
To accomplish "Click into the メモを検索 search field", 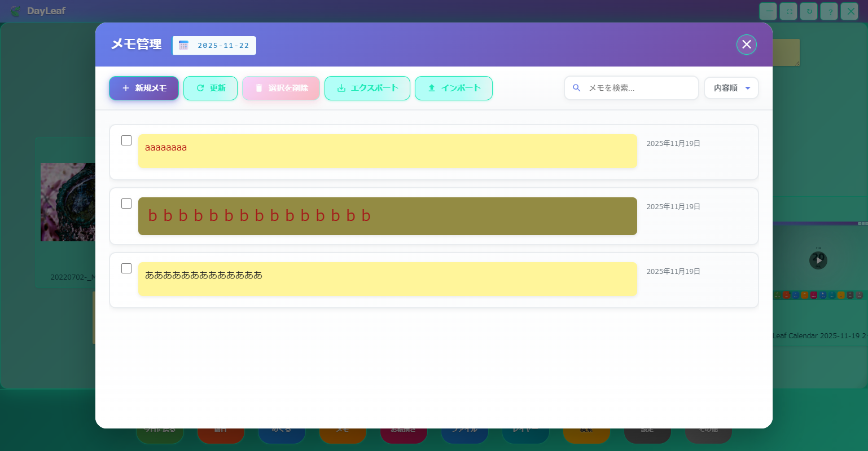I will (x=638, y=88).
